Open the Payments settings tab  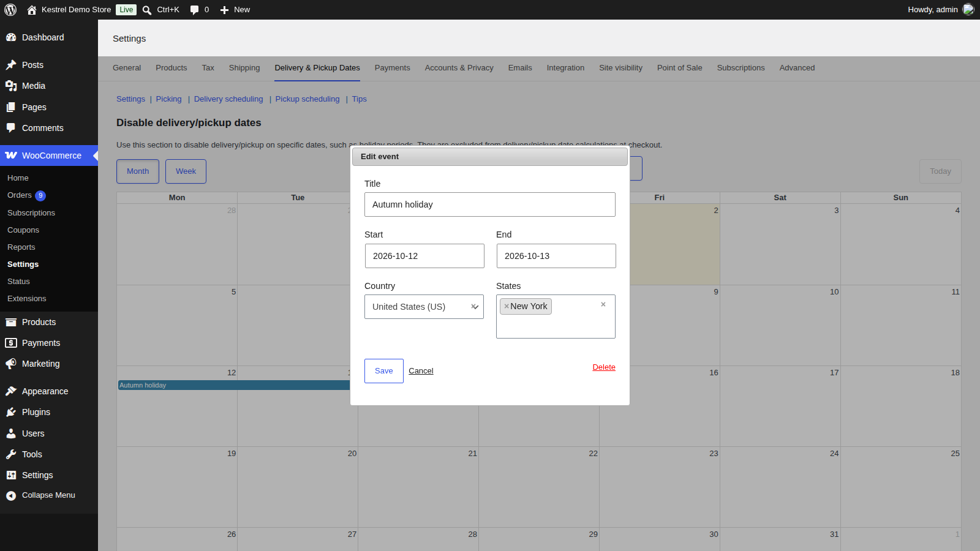[392, 68]
